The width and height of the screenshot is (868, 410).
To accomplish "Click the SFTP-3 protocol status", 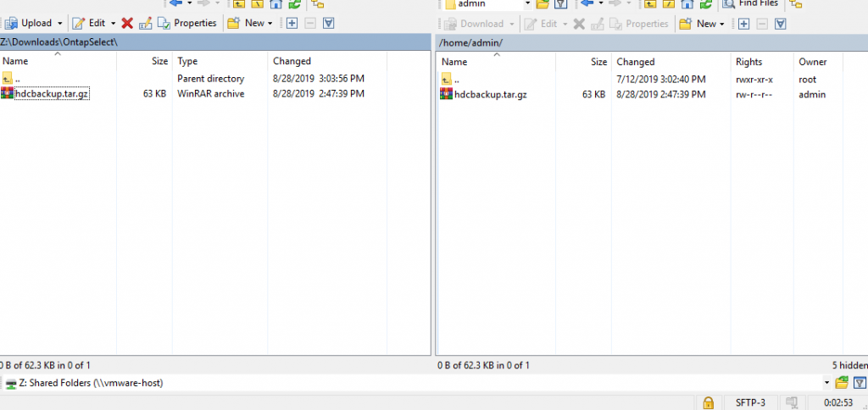I will [750, 402].
